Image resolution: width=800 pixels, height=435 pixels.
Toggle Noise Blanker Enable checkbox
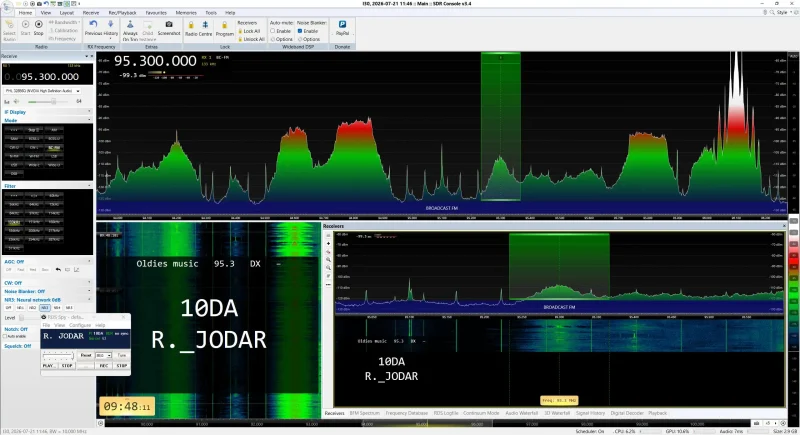pyautogui.click(x=300, y=31)
